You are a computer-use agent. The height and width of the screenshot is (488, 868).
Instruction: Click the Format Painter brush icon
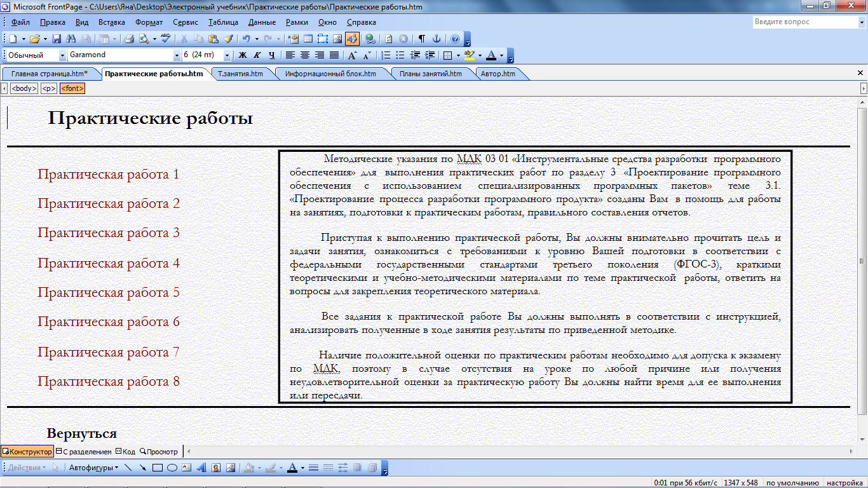pyautogui.click(x=227, y=39)
